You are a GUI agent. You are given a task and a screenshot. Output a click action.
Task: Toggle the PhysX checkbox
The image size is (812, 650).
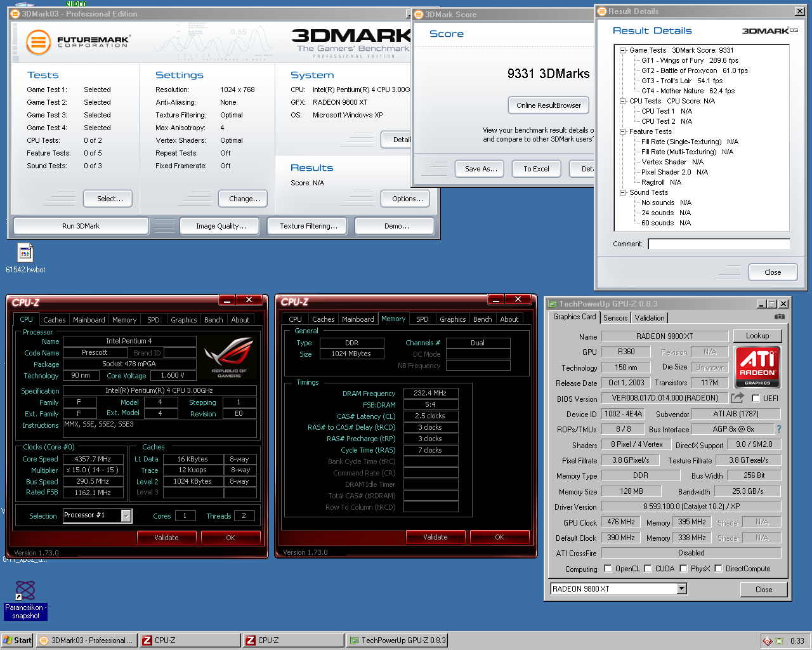pos(683,569)
